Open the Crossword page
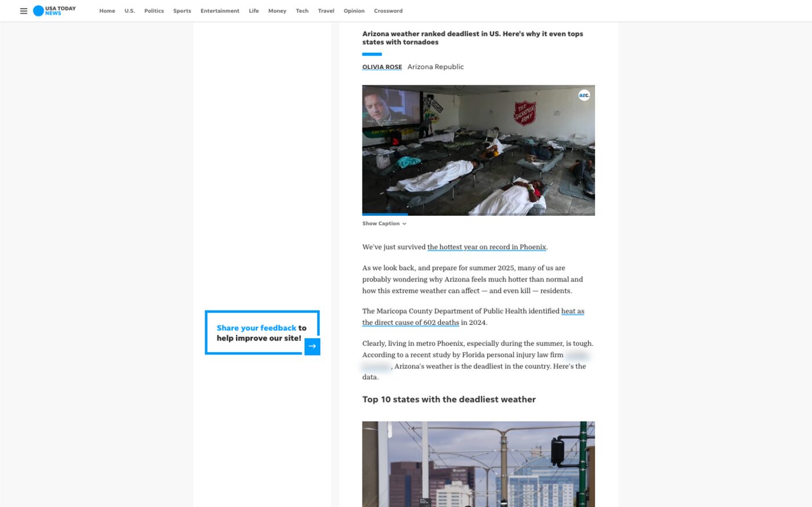Image resolution: width=812 pixels, height=507 pixels. 388,11
